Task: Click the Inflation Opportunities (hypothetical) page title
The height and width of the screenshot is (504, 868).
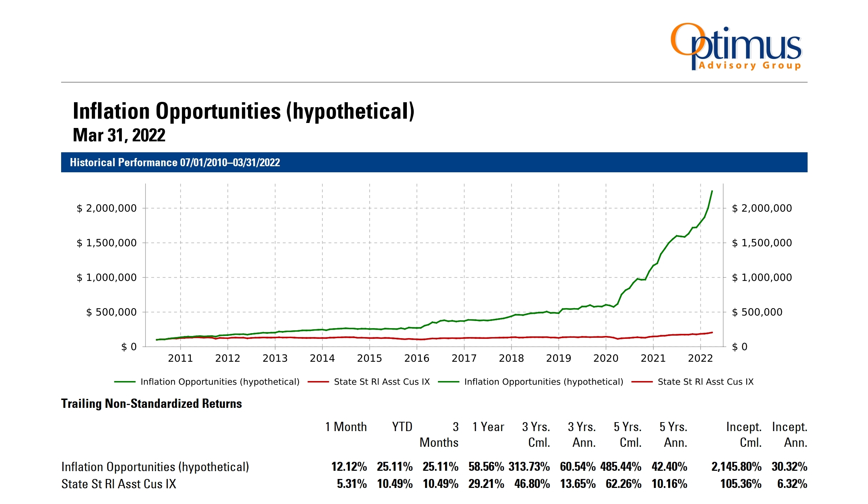Action: point(243,111)
